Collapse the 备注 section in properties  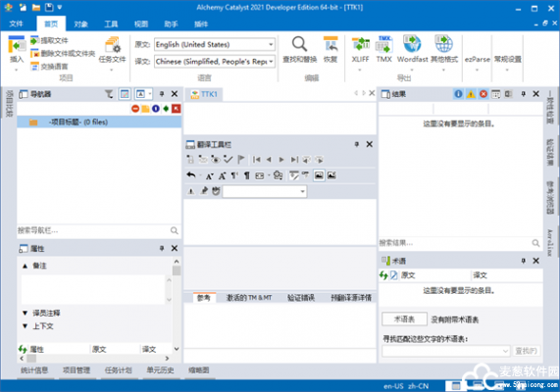25,266
